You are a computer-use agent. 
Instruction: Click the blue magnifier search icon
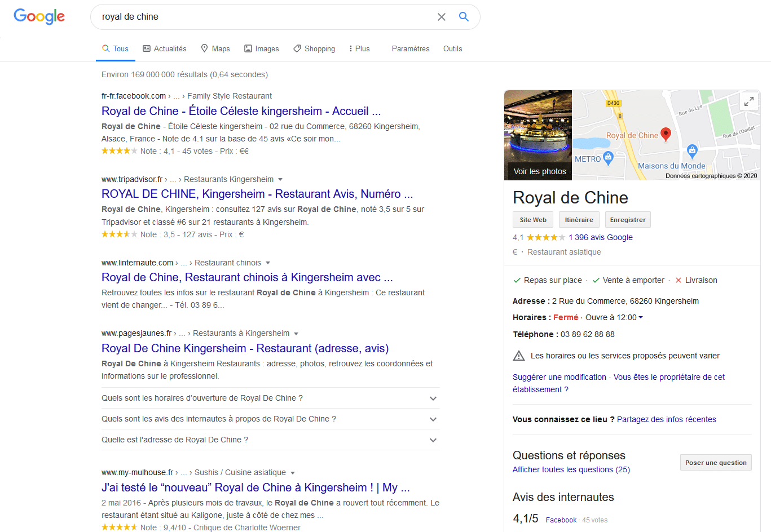(x=464, y=17)
